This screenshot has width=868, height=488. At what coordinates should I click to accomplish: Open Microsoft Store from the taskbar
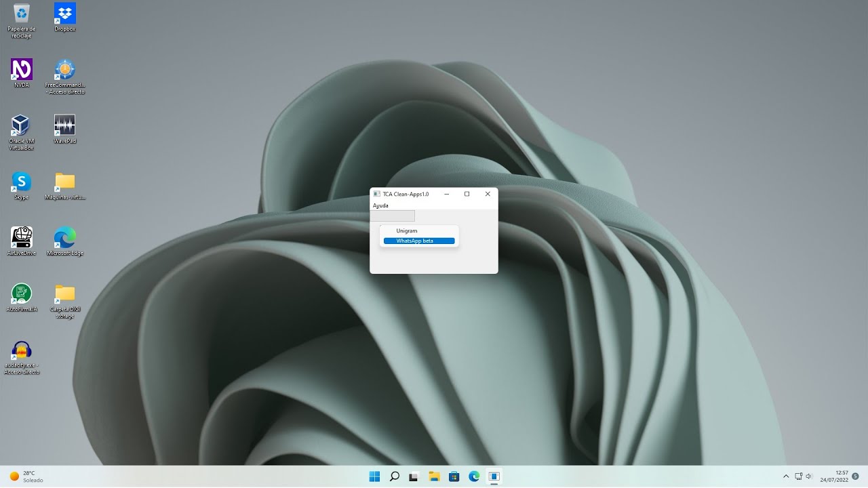point(454,476)
